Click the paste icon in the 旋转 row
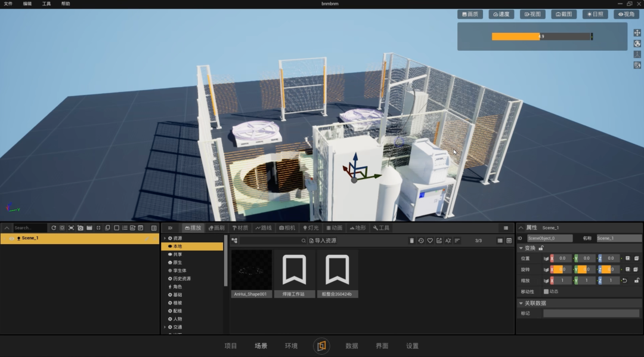This screenshot has width=644, height=357. (x=627, y=269)
